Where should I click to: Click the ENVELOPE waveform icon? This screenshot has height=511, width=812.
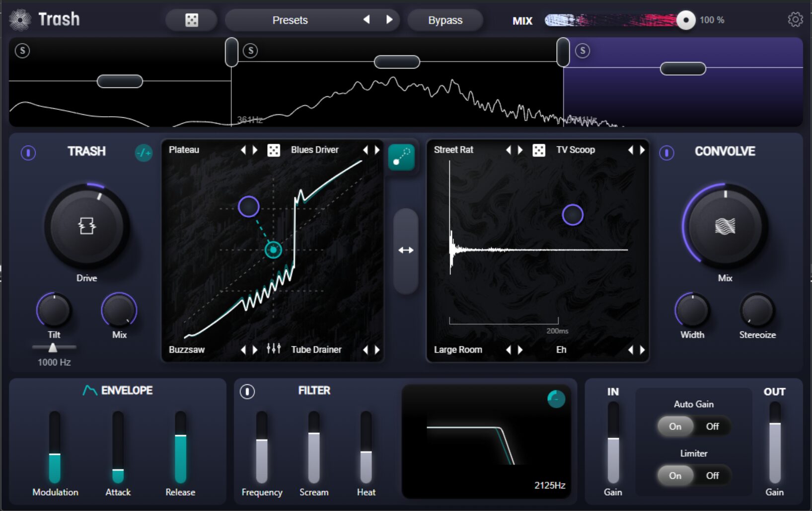[90, 390]
